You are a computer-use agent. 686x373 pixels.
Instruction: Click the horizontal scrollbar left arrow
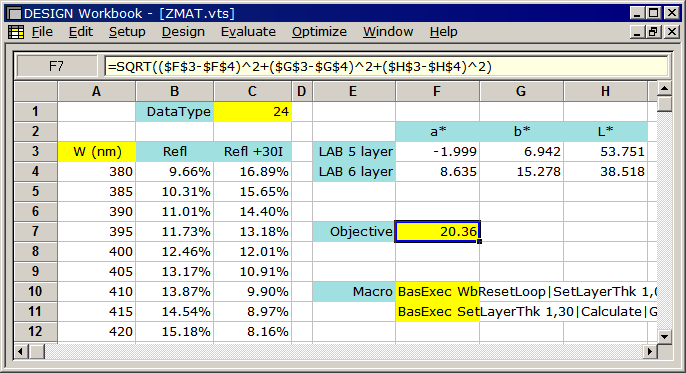[x=21, y=351]
